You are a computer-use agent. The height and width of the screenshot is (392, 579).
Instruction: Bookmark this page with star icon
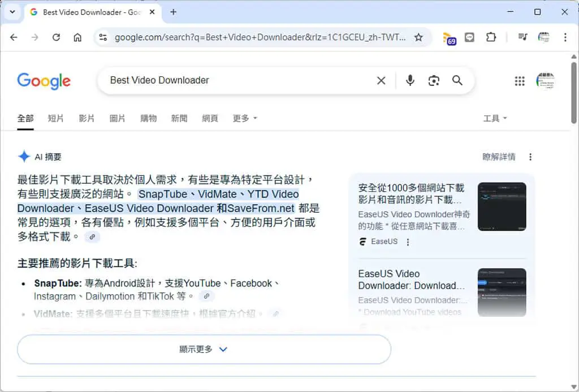point(418,37)
